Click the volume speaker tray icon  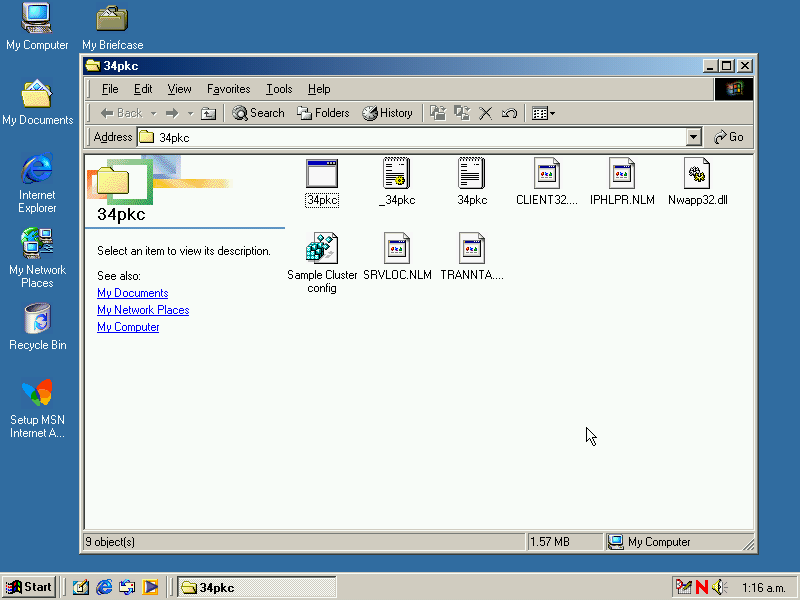(x=719, y=587)
